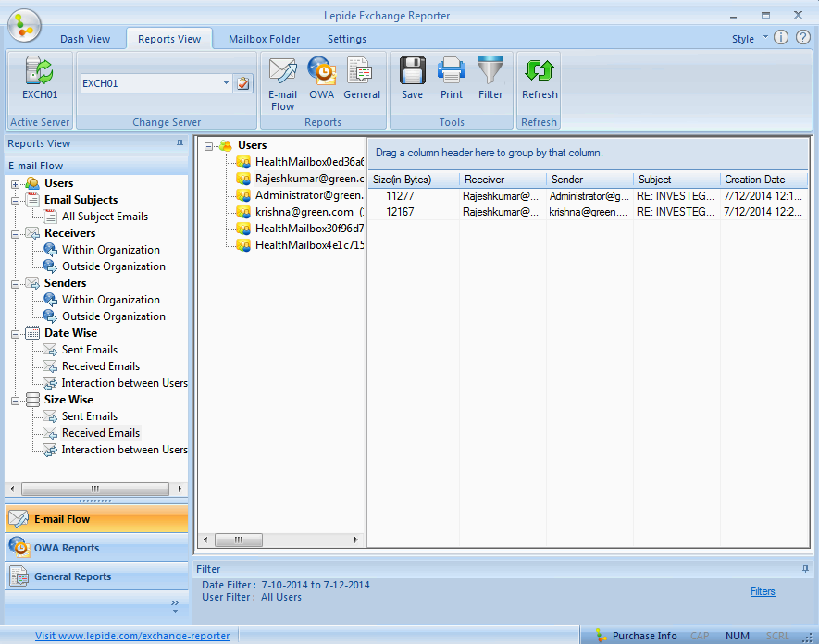
Task: Click the All Subject Emails icon
Action: [x=50, y=217]
